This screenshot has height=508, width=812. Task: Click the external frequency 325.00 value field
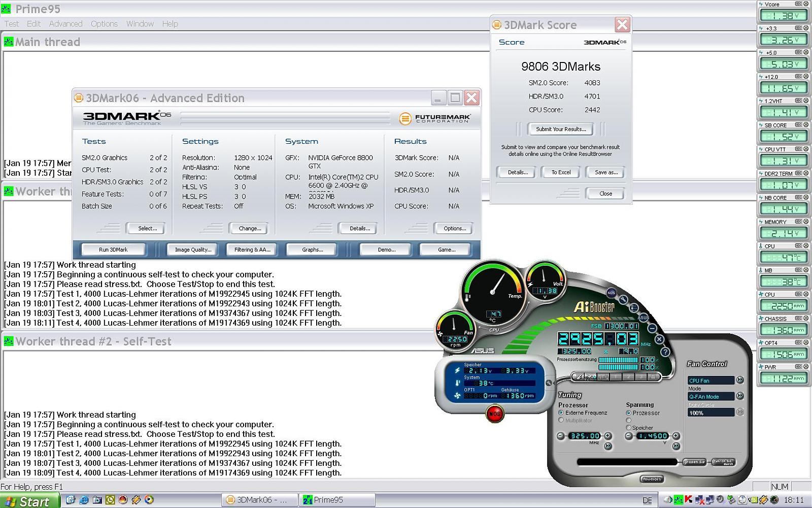(x=585, y=436)
